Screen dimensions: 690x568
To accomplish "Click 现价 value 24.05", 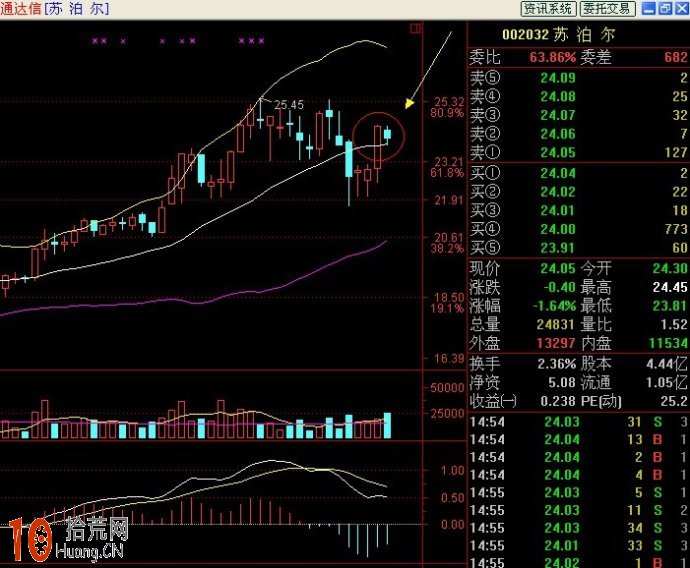I will 558,268.
